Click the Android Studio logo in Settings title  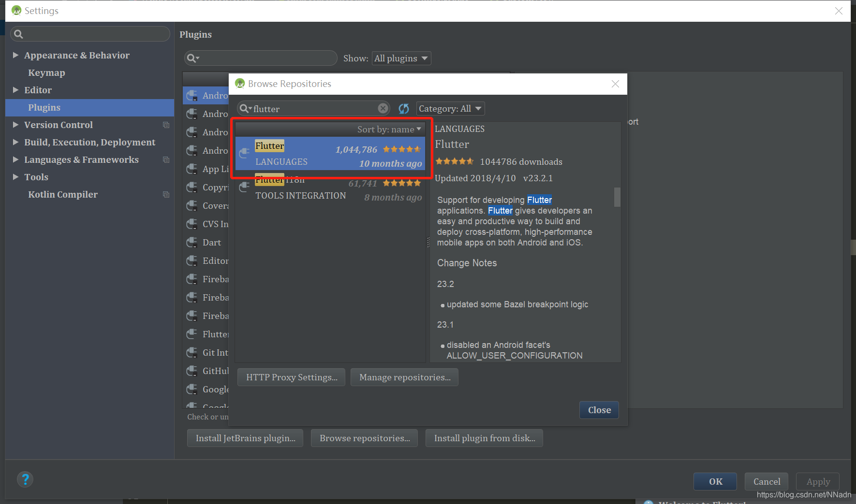tap(16, 11)
